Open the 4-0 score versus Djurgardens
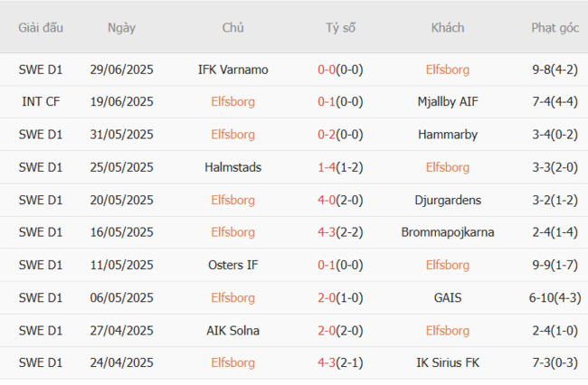Screen dimensions: 588x385 tap(327, 200)
